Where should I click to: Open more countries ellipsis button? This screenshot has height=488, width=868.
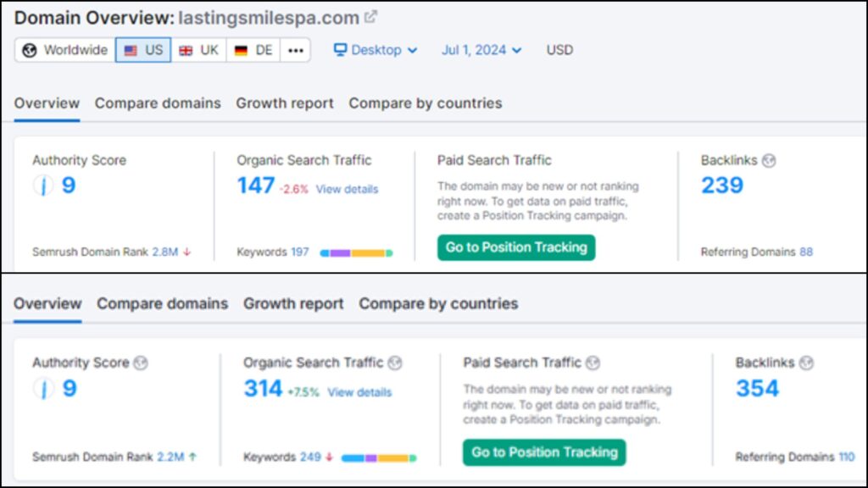pos(296,50)
